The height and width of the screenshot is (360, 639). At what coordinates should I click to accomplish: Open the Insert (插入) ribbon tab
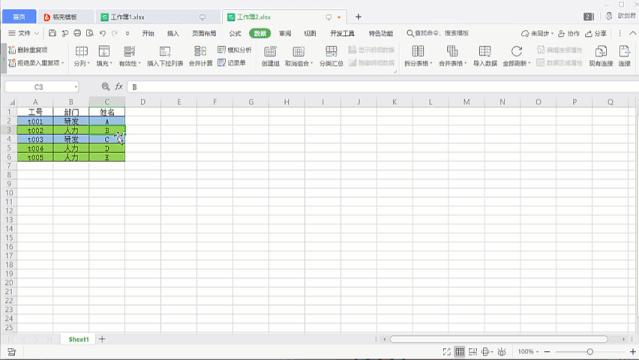click(x=173, y=33)
